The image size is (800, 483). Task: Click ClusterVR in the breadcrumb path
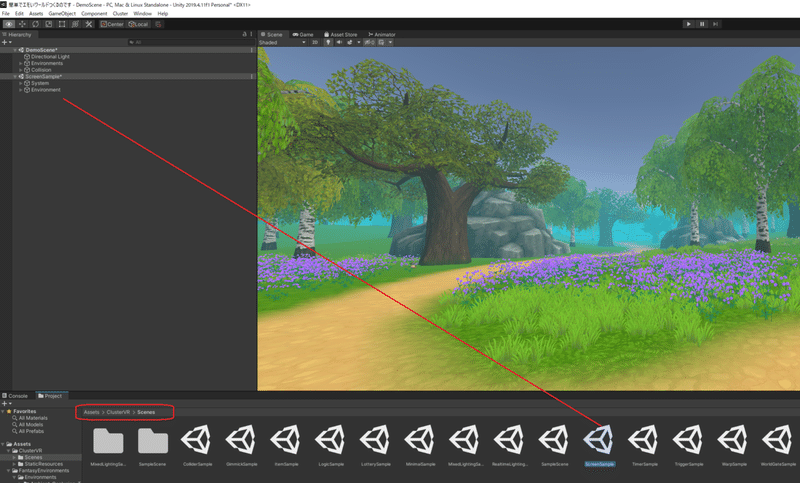click(118, 412)
